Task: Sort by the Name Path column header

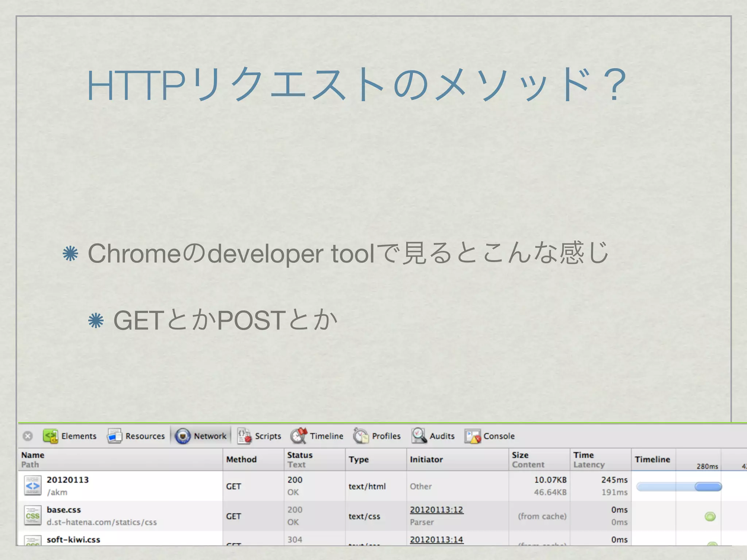Action: tap(120, 459)
